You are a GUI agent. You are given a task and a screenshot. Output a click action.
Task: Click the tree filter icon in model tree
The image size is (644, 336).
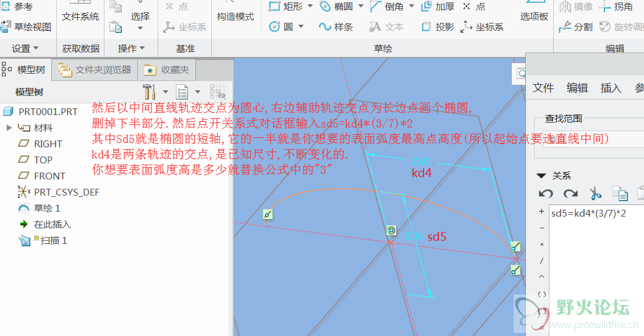(218, 92)
